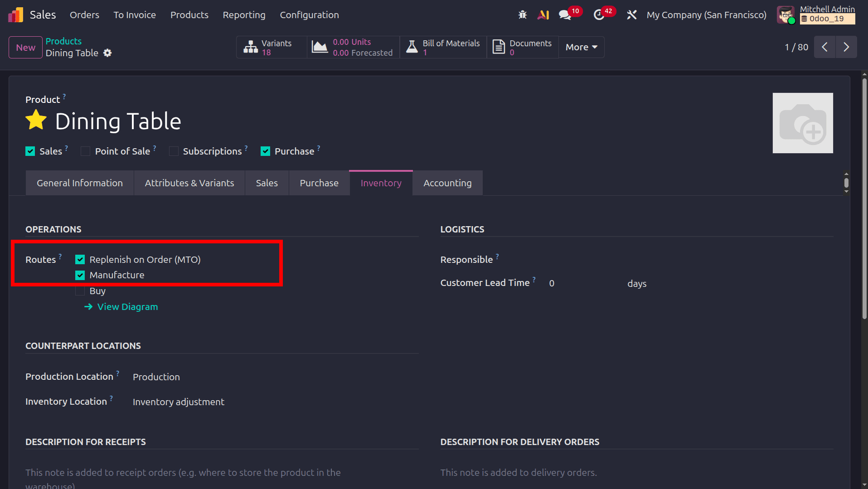
Task: Click the 1 / 80 pager counter
Action: click(796, 47)
